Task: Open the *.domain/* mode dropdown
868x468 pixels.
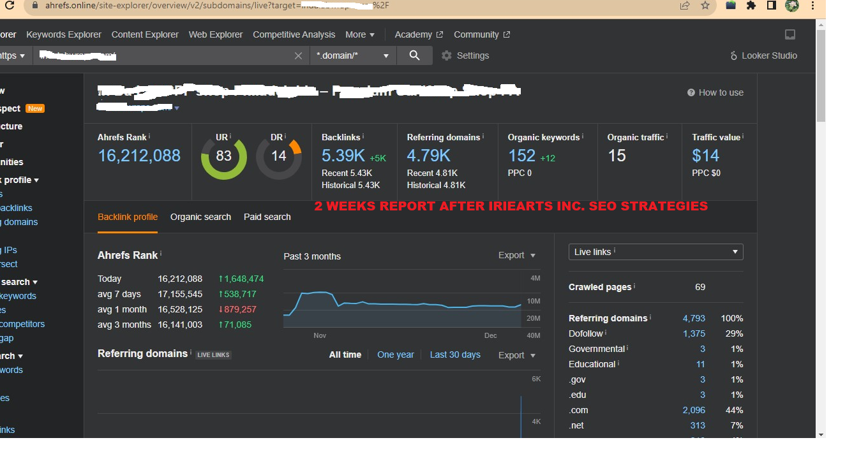Action: pyautogui.click(x=353, y=55)
